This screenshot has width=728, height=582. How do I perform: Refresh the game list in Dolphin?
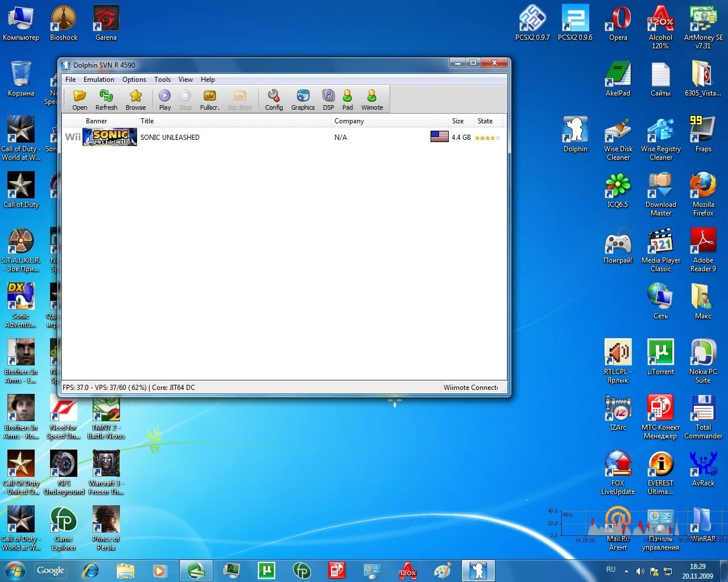coord(106,99)
